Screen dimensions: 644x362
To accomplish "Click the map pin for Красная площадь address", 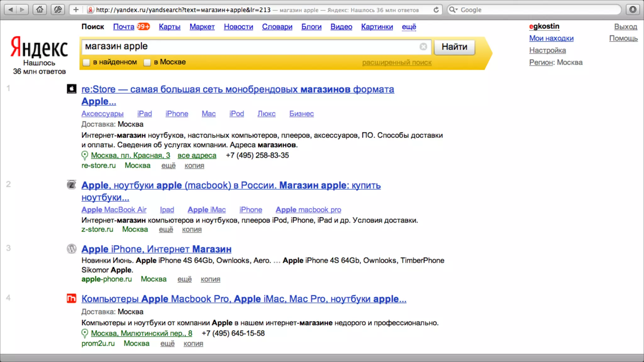I will click(85, 156).
